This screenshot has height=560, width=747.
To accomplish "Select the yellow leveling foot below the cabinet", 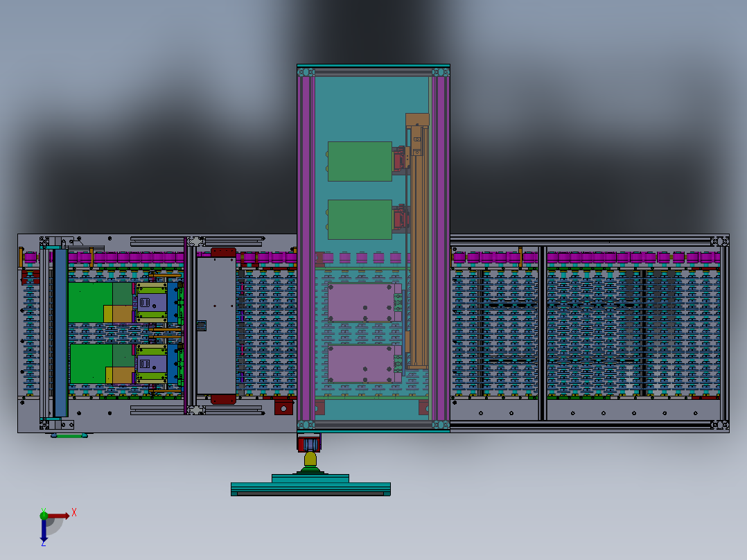I will pyautogui.click(x=310, y=460).
